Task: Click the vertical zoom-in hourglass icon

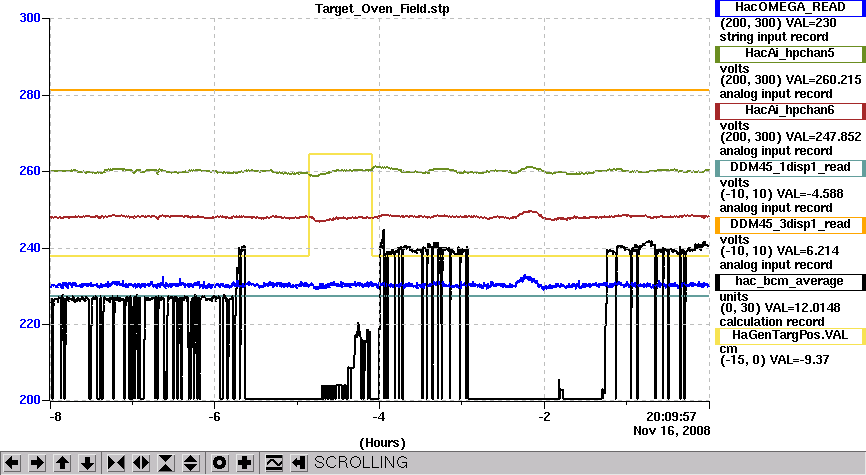Action: point(166,462)
